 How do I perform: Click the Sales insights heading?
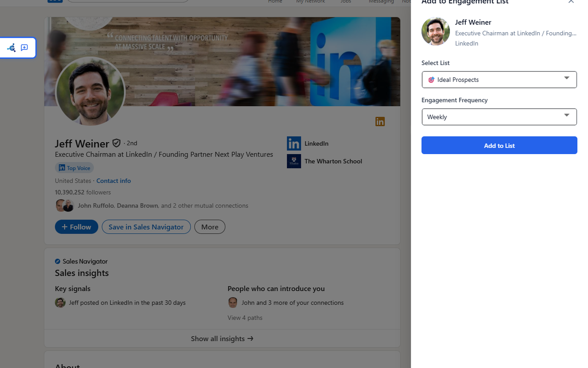point(82,273)
